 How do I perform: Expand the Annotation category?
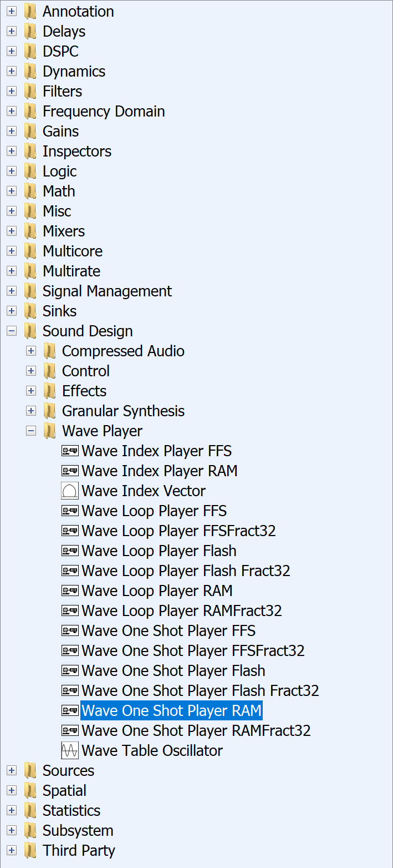coord(12,12)
